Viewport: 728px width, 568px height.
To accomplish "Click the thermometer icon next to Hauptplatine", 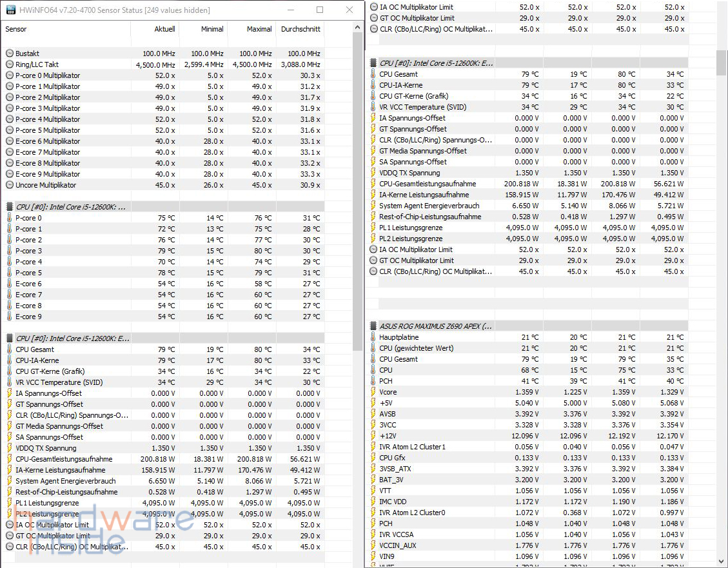I will pos(373,337).
